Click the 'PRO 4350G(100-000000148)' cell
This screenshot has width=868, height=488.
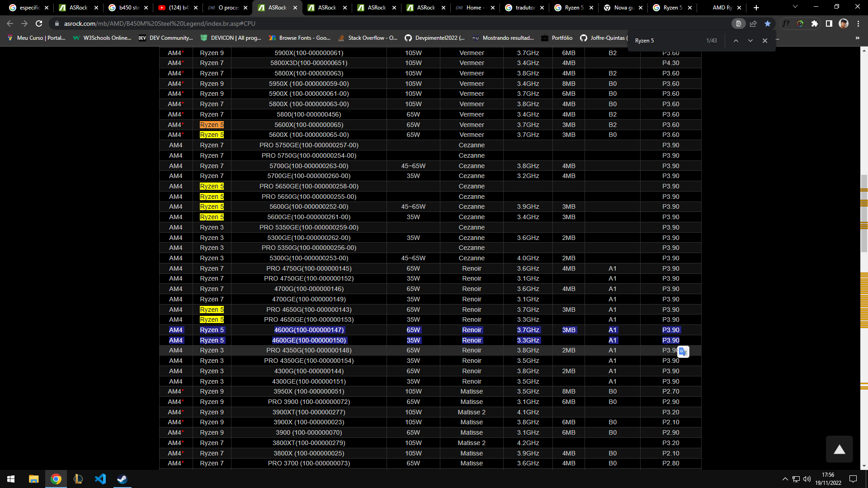point(309,350)
